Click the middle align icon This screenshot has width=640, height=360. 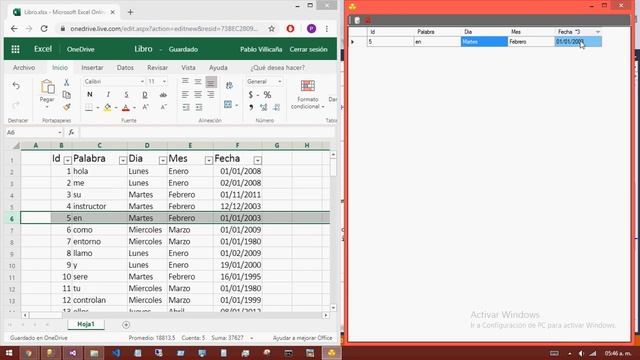[x=198, y=82]
